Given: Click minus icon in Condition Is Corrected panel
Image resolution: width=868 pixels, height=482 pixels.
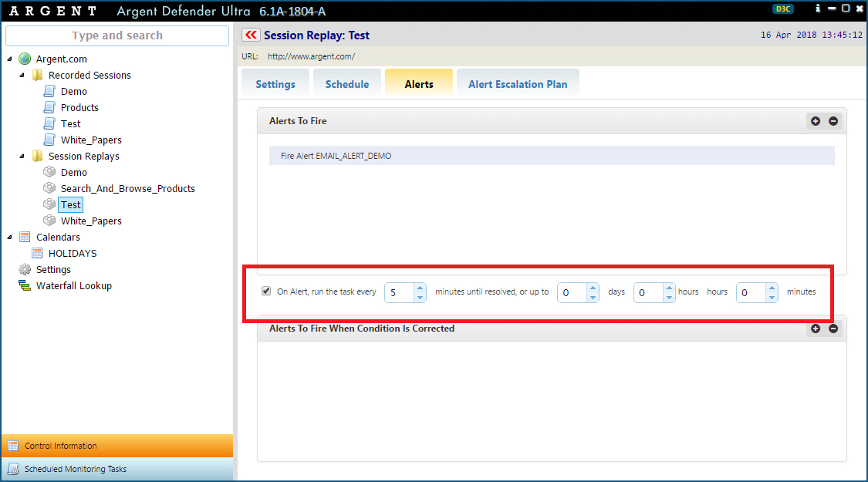Looking at the screenshot, I should point(833,329).
